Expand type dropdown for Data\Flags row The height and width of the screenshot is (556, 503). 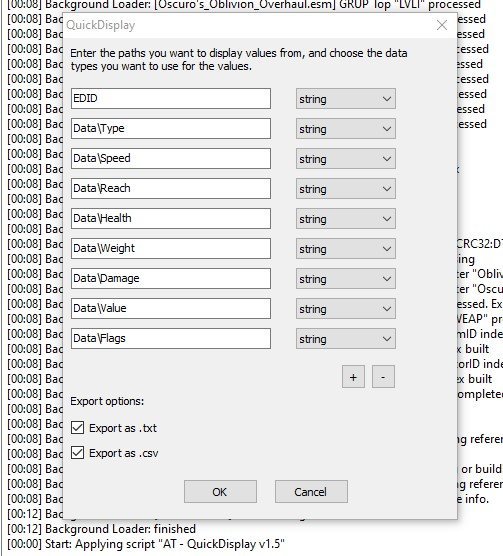[346, 338]
